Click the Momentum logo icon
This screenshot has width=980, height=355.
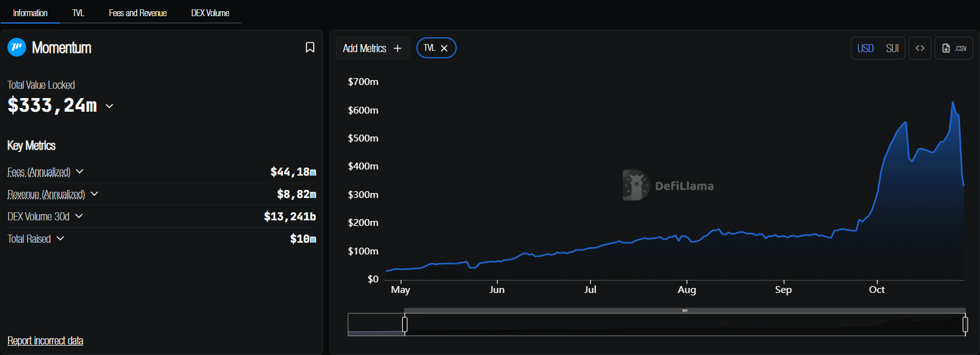(x=17, y=48)
